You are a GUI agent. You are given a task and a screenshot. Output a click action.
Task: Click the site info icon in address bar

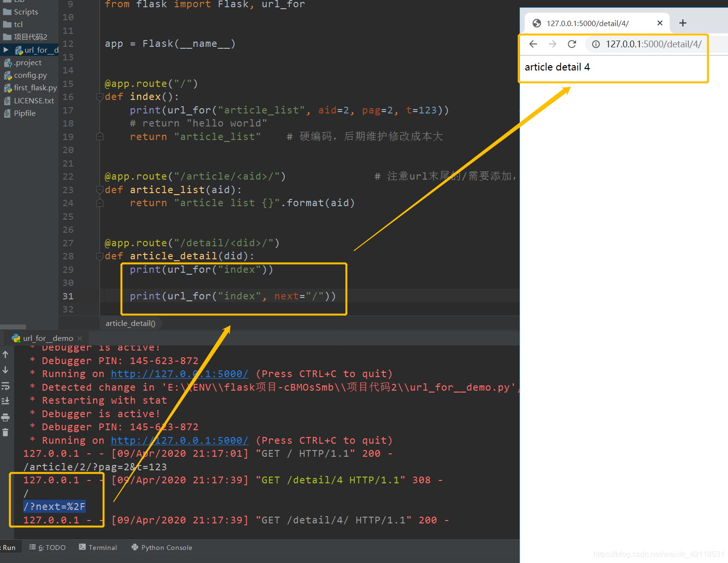[596, 44]
